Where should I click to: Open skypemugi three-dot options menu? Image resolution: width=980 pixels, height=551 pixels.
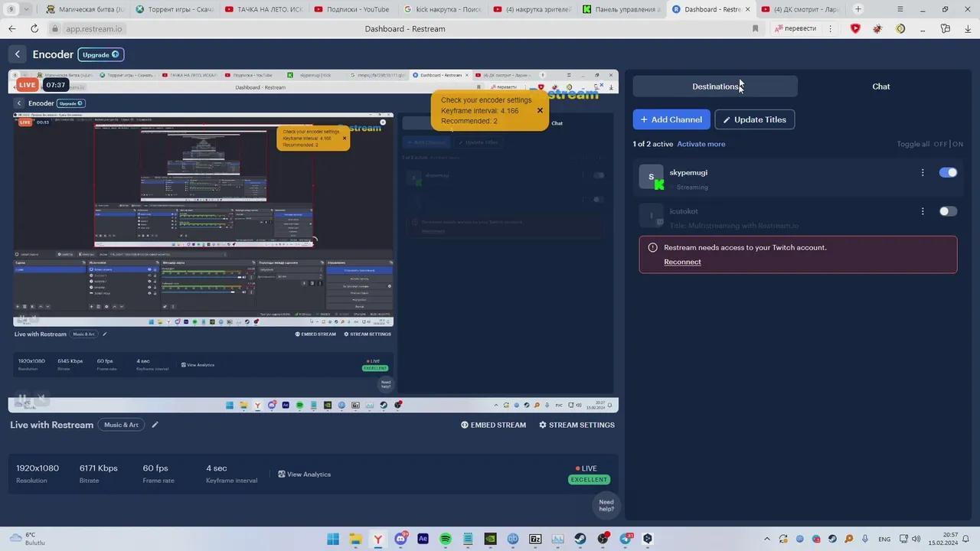[x=923, y=172]
